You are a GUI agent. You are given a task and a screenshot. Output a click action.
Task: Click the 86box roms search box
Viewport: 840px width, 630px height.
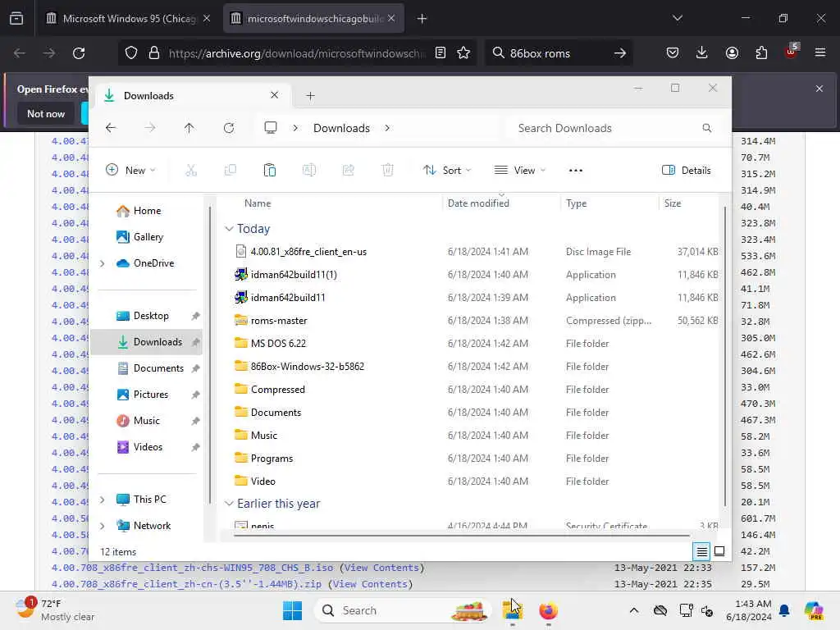pos(558,53)
